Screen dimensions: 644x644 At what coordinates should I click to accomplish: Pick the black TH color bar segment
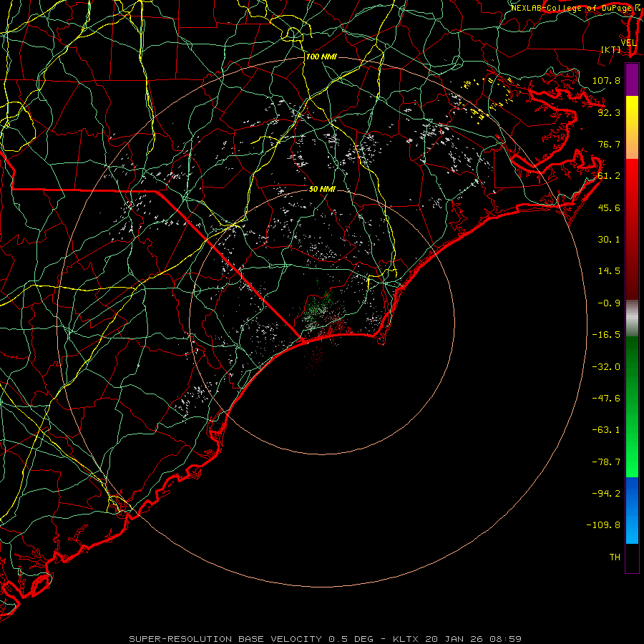coord(632,557)
